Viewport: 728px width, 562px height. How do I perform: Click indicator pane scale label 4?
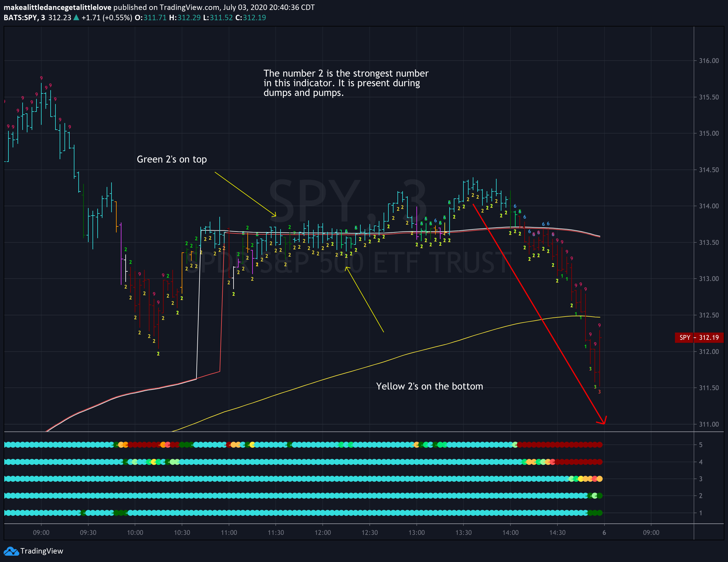click(701, 462)
